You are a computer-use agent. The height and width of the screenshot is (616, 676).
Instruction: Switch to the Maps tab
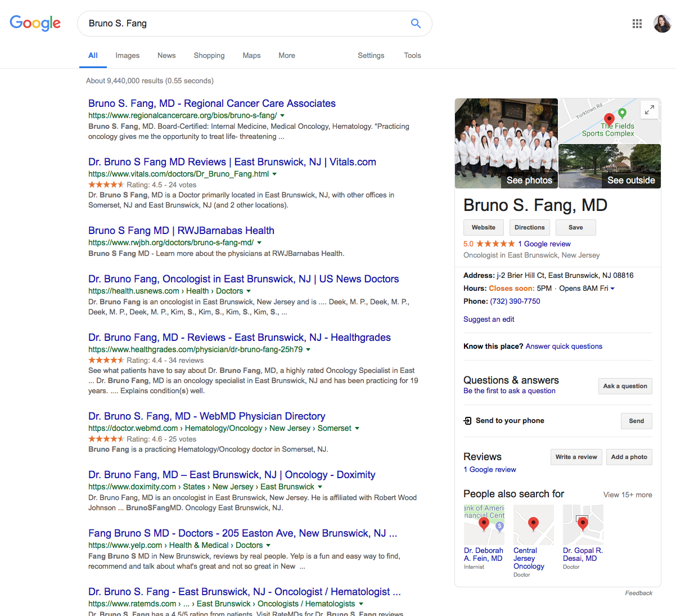[x=251, y=55]
